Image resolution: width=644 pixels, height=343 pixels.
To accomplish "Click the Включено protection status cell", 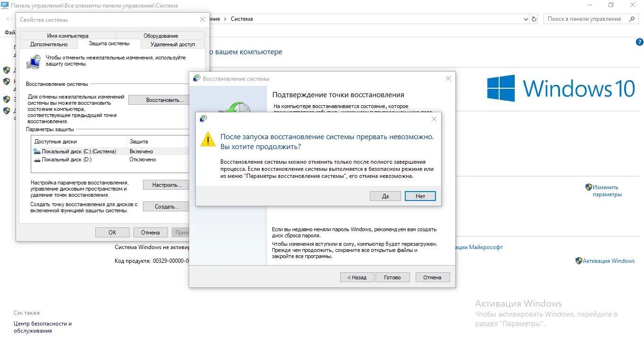I will [142, 151].
